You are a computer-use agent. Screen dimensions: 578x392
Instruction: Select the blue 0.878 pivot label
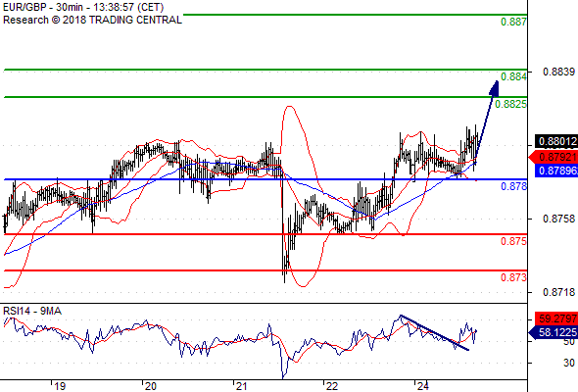point(513,186)
